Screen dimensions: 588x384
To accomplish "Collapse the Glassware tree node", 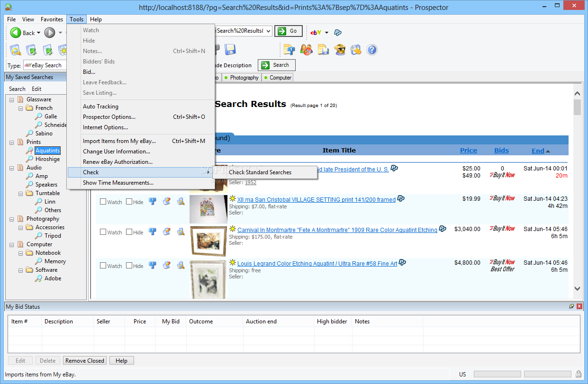I will 11,99.
